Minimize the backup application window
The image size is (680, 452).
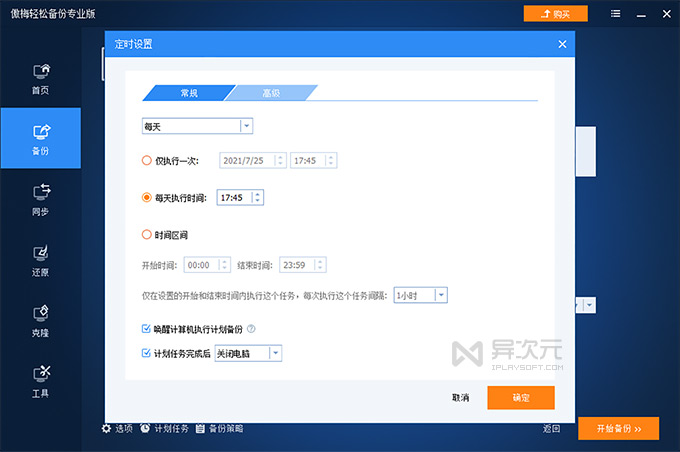pyautogui.click(x=641, y=15)
